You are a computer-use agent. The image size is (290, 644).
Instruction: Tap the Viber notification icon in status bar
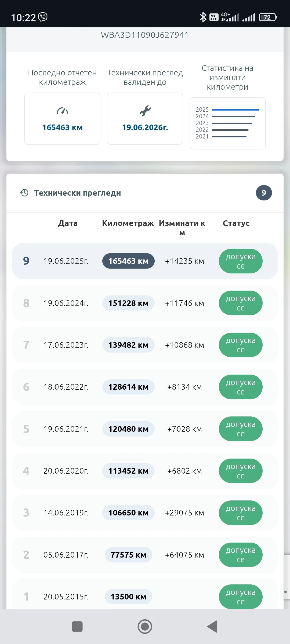[x=43, y=17]
